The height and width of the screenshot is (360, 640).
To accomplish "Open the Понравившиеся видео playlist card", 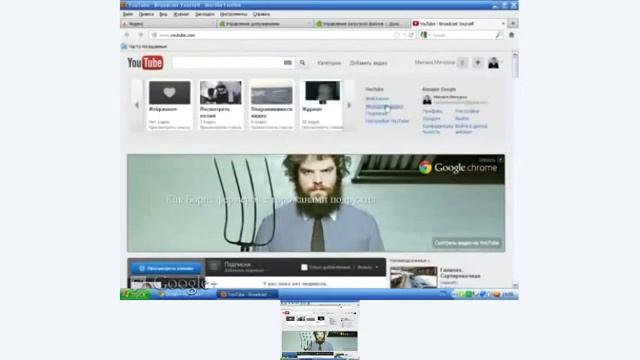I will tap(271, 104).
